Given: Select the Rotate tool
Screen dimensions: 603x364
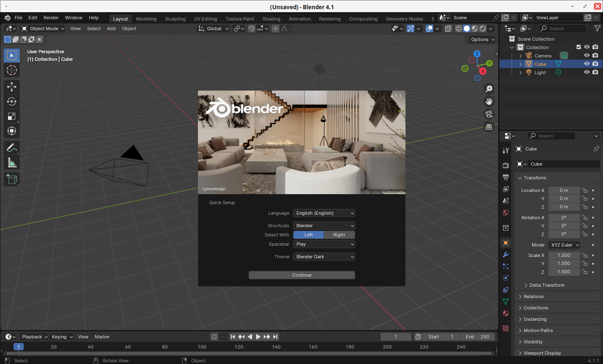Looking at the screenshot, I should coord(12,101).
